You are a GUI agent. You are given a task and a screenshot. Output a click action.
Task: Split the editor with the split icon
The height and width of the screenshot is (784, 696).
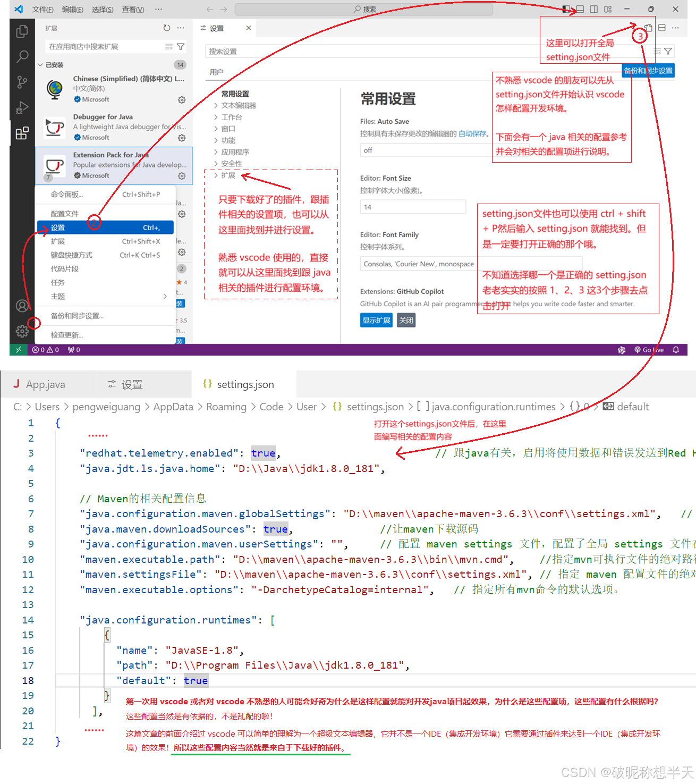click(x=662, y=28)
